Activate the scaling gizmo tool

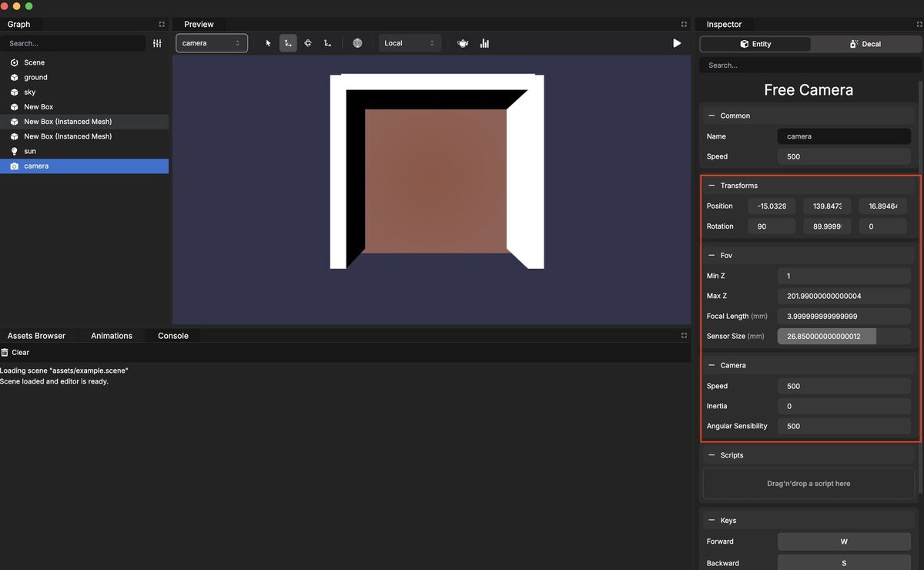[328, 43]
